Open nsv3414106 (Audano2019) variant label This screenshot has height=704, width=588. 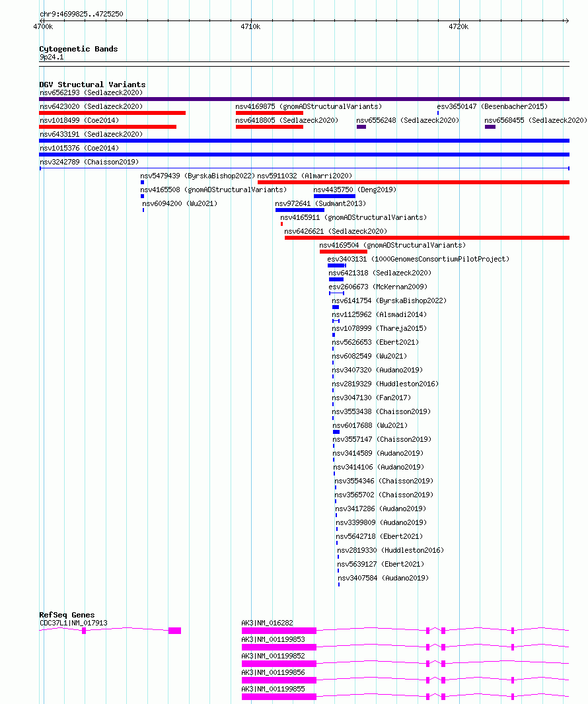tap(379, 468)
